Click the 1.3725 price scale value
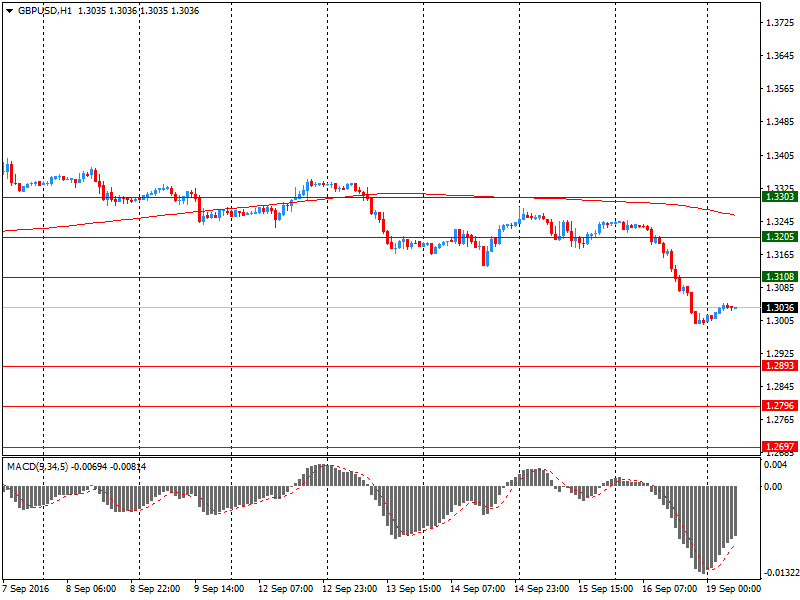The image size is (800, 600). [781, 23]
